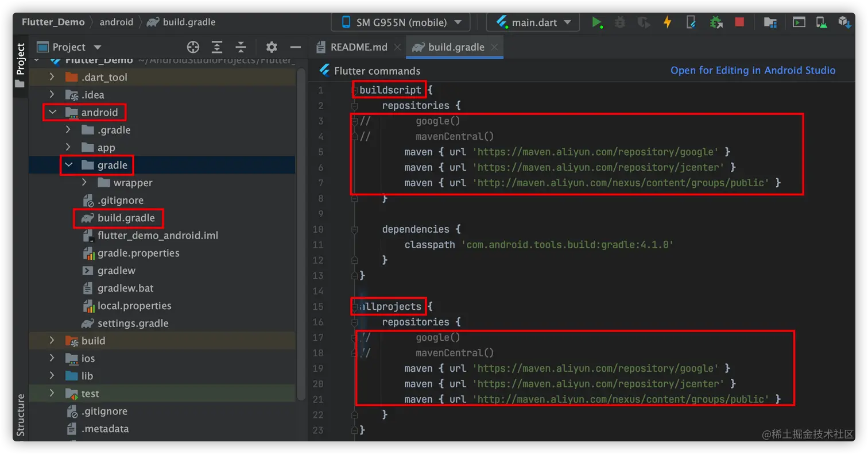Collapse the android folder chevron
This screenshot has height=454, width=868.
[x=52, y=113]
